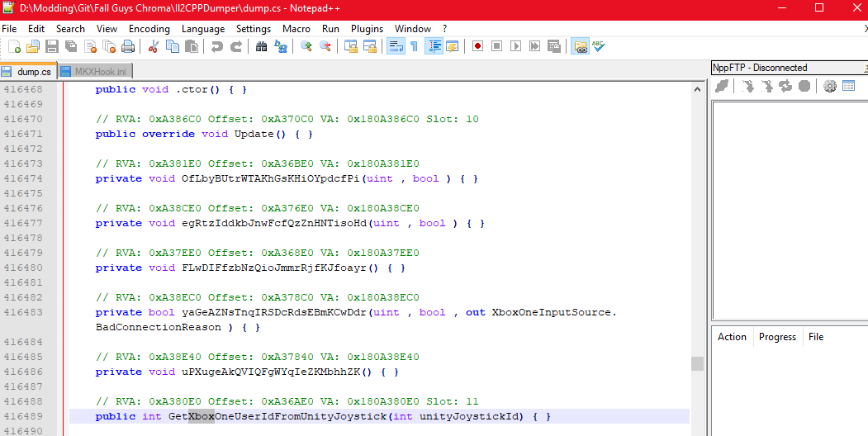Click the Open file folder icon
868x436 pixels.
[x=33, y=47]
